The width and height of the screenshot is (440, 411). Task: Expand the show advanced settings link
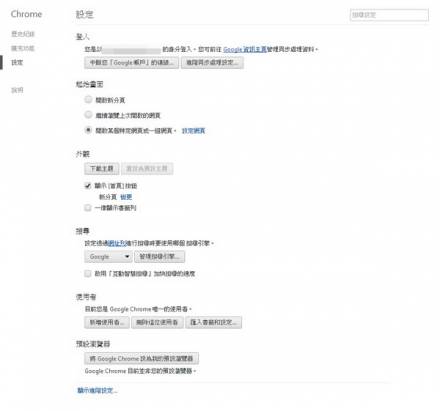(x=97, y=390)
